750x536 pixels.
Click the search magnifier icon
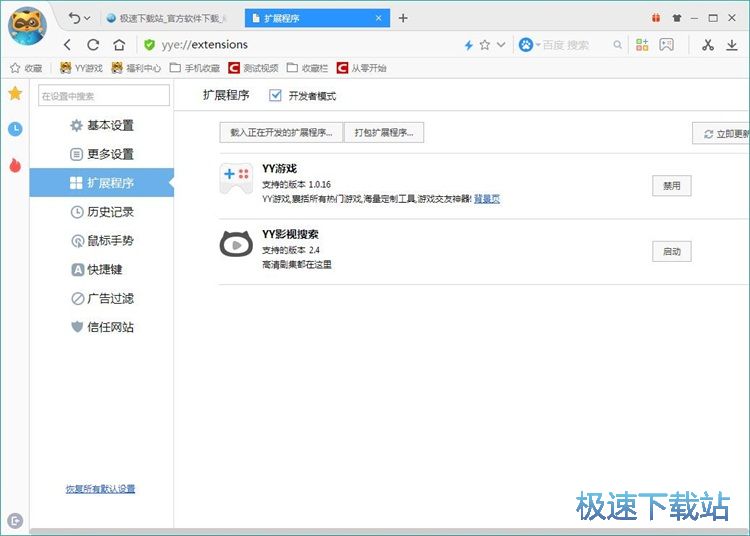tap(618, 45)
